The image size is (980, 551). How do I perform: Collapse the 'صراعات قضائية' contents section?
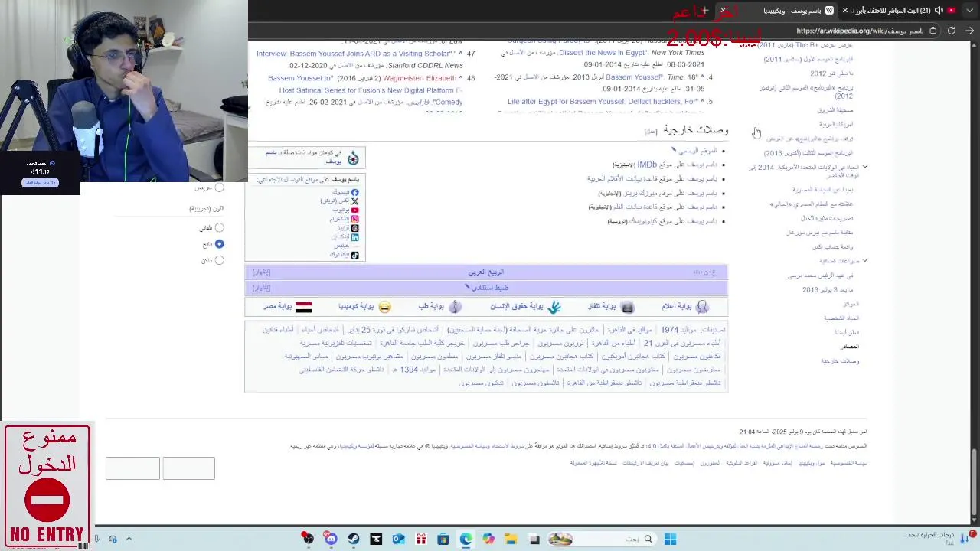(x=864, y=261)
